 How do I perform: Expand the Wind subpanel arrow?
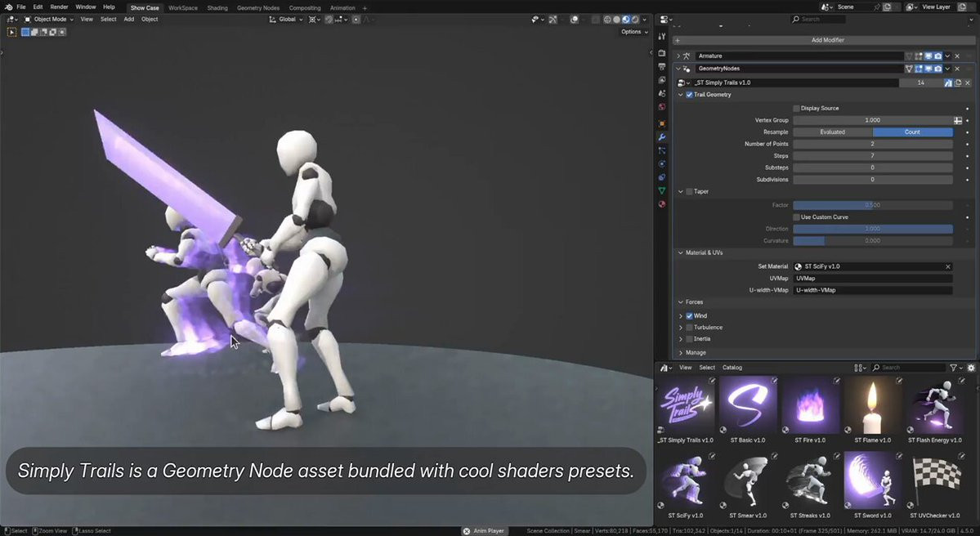(681, 316)
